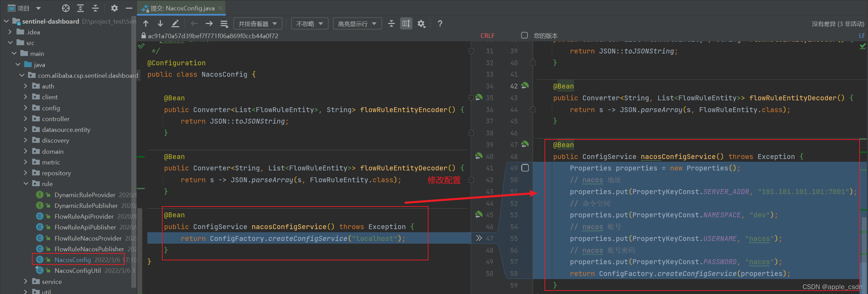Open the 不忽略 whitespace dropdown
Viewport: 868px width, 294px height.
coord(310,24)
